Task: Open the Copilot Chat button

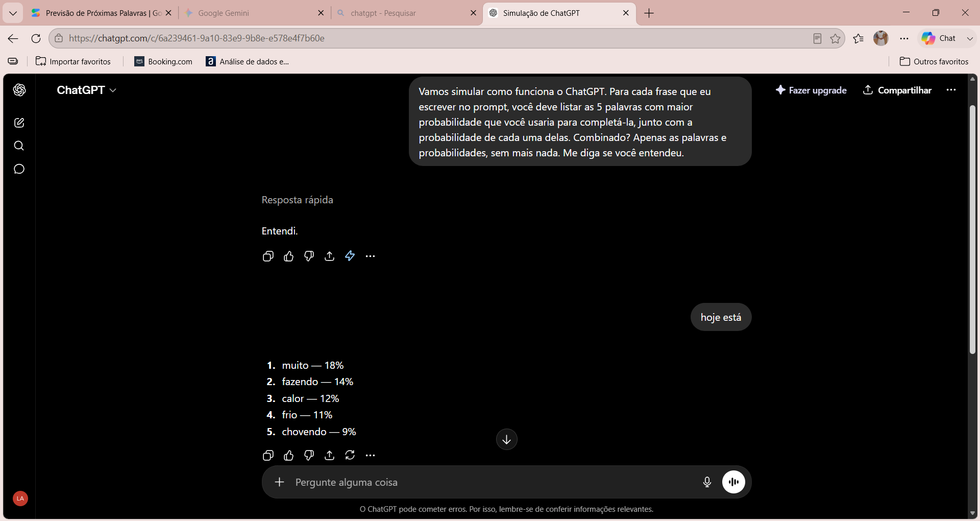Action: click(x=939, y=38)
